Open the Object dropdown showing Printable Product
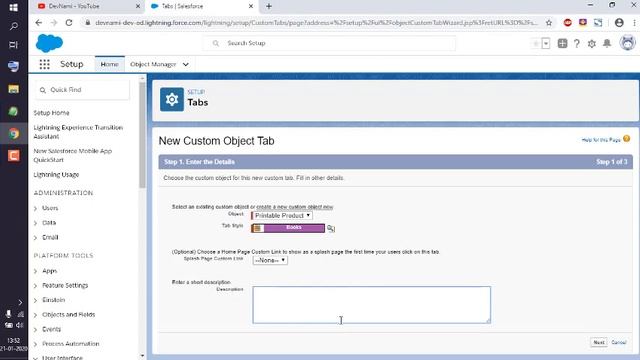 pos(282,216)
